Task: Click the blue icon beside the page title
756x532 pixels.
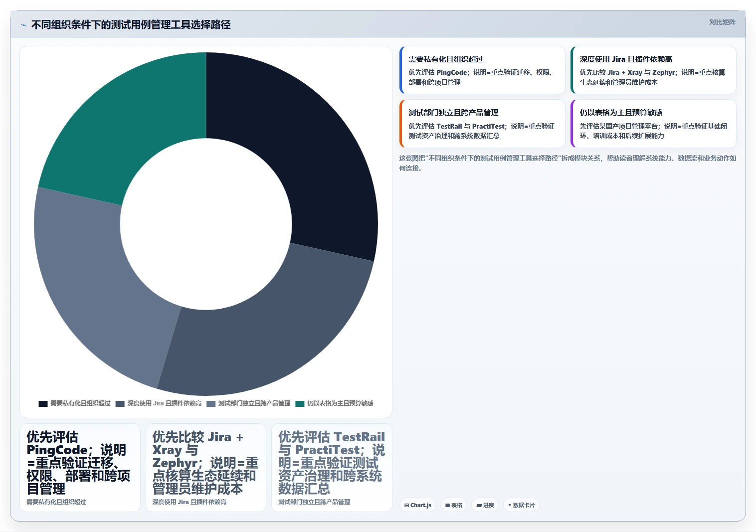Action: (x=23, y=25)
